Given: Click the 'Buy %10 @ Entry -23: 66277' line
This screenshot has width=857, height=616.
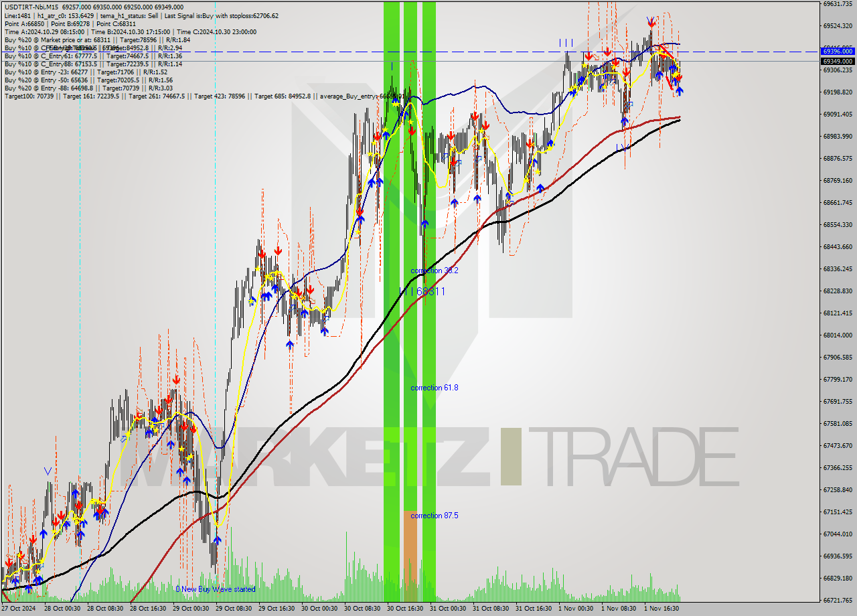Looking at the screenshot, I should (86, 72).
